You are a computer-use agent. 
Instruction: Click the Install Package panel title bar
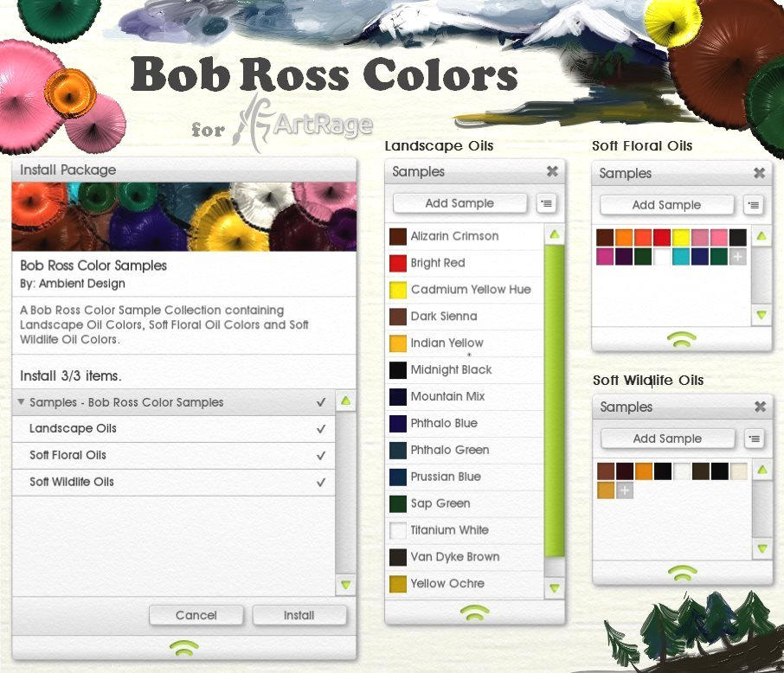pyautogui.click(x=184, y=170)
